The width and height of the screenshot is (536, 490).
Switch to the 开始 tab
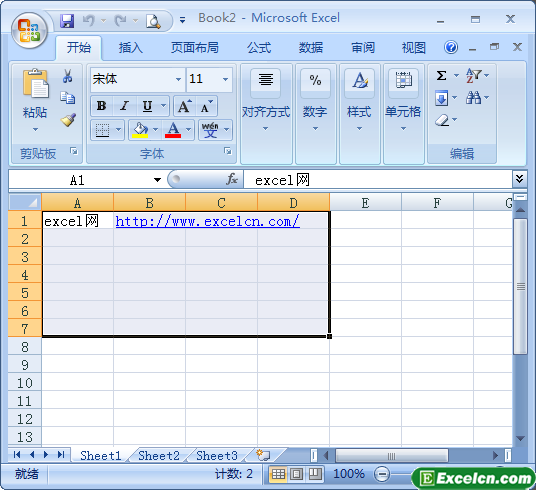click(79, 48)
